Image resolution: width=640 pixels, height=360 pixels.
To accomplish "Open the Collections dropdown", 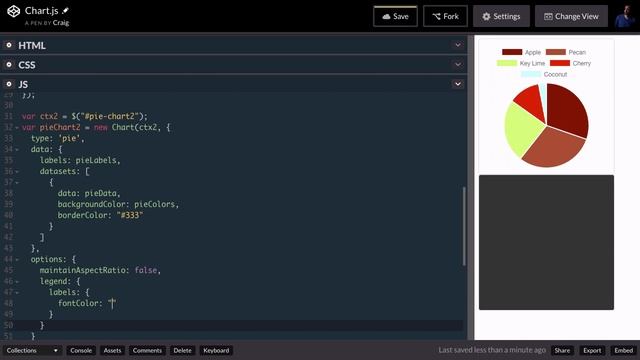I will pyautogui.click(x=32, y=350).
